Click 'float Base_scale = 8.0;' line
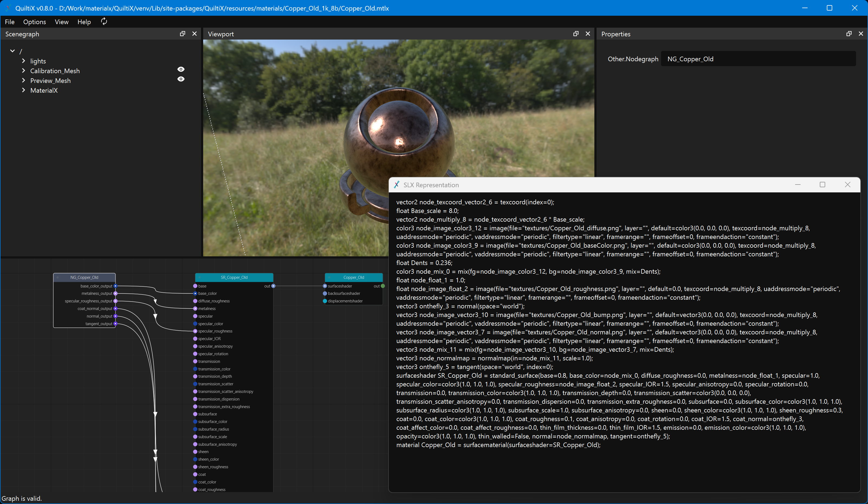This screenshot has width=868, height=504. pyautogui.click(x=427, y=211)
